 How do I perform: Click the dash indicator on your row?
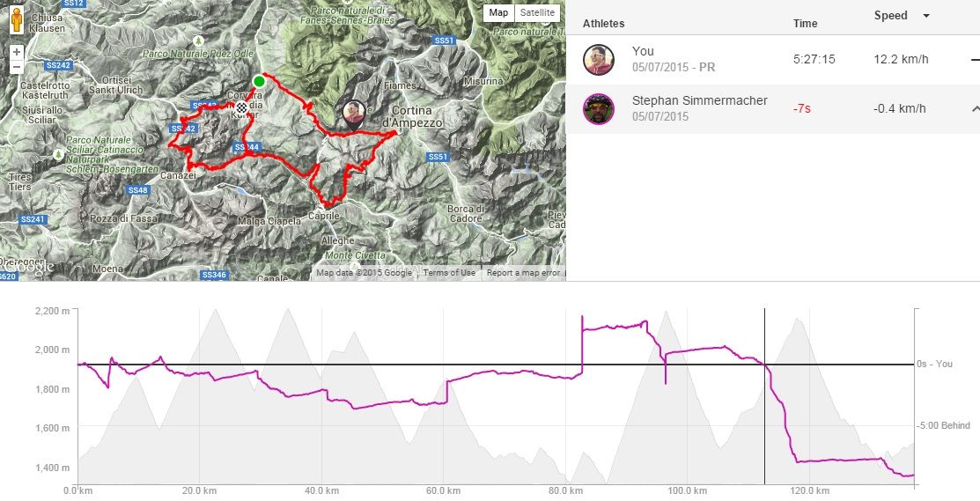(x=975, y=59)
